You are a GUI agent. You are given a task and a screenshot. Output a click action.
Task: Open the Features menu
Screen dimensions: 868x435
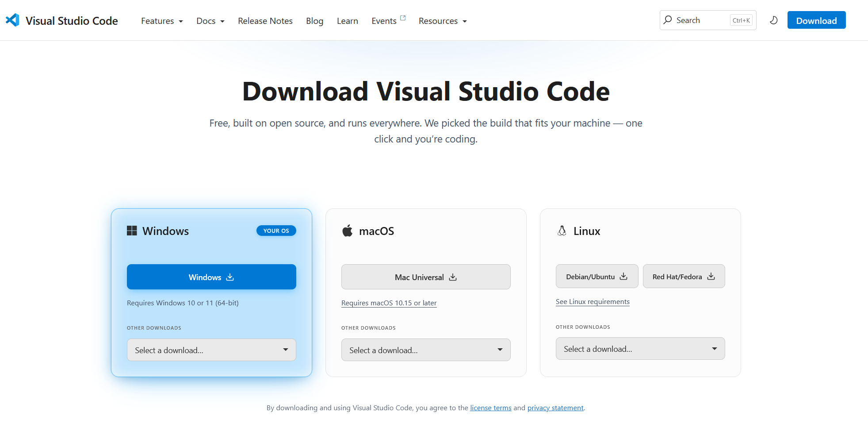[162, 21]
